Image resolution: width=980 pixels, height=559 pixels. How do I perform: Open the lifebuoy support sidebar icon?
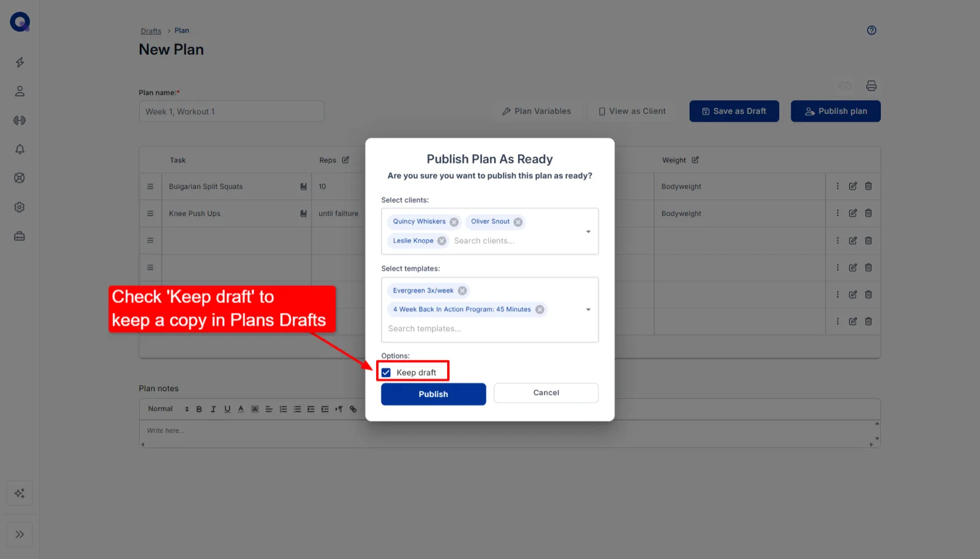[x=20, y=178]
